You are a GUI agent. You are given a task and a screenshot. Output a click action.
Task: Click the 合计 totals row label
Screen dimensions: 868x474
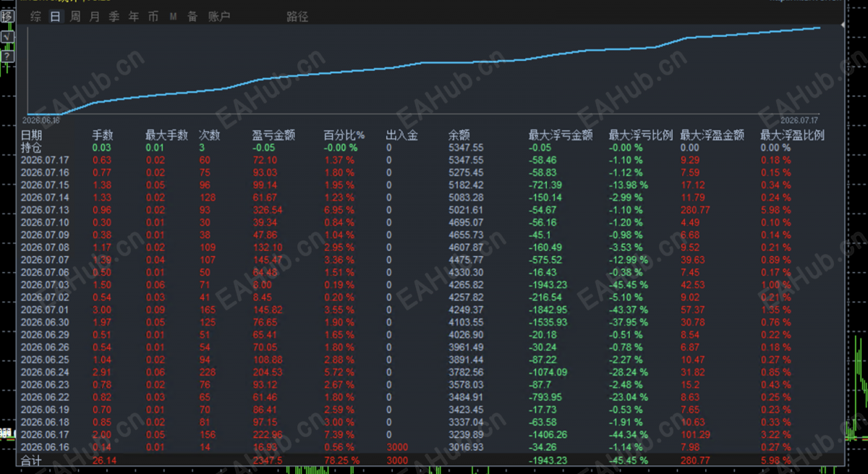click(31, 460)
